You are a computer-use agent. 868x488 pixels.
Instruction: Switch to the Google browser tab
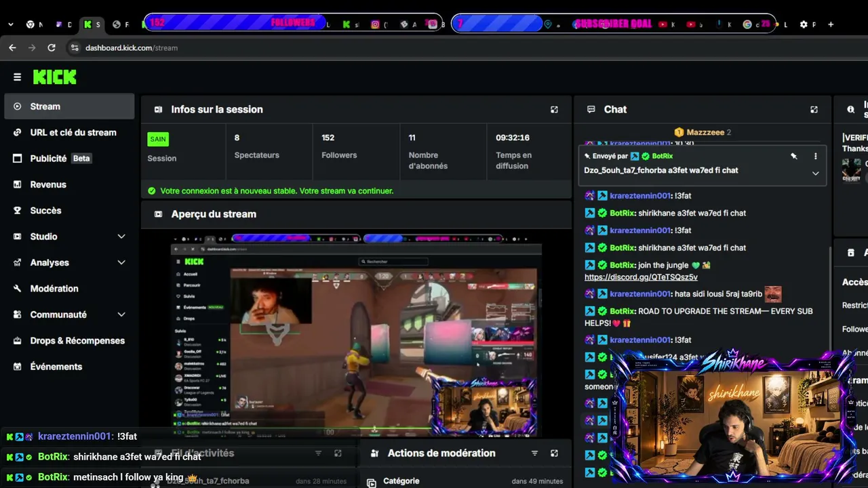(747, 24)
